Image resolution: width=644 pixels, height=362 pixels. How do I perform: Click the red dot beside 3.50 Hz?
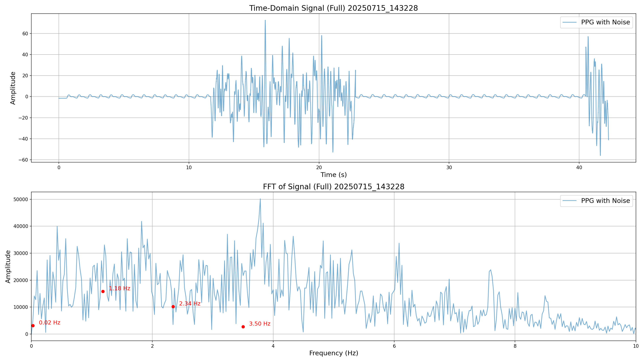pos(243,327)
